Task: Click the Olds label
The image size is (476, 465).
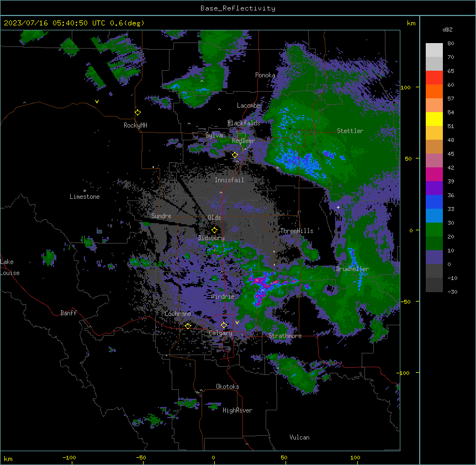Action: (x=214, y=218)
